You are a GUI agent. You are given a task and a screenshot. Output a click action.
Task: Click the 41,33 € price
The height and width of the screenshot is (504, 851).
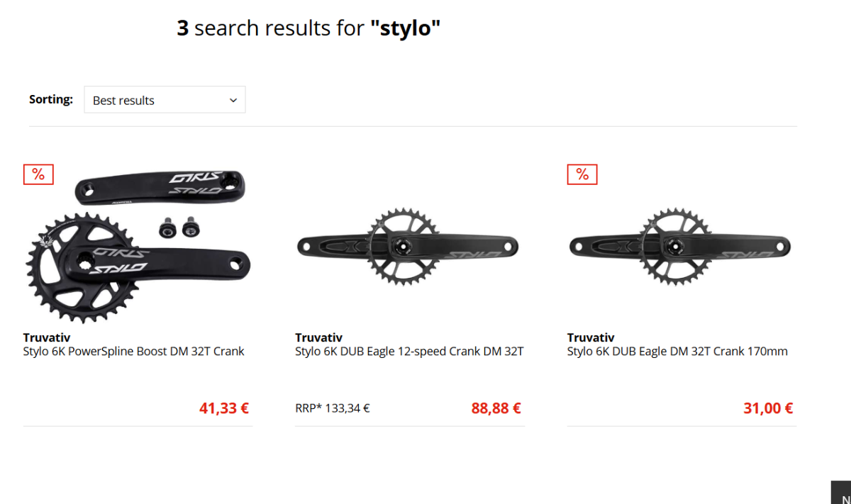[223, 408]
